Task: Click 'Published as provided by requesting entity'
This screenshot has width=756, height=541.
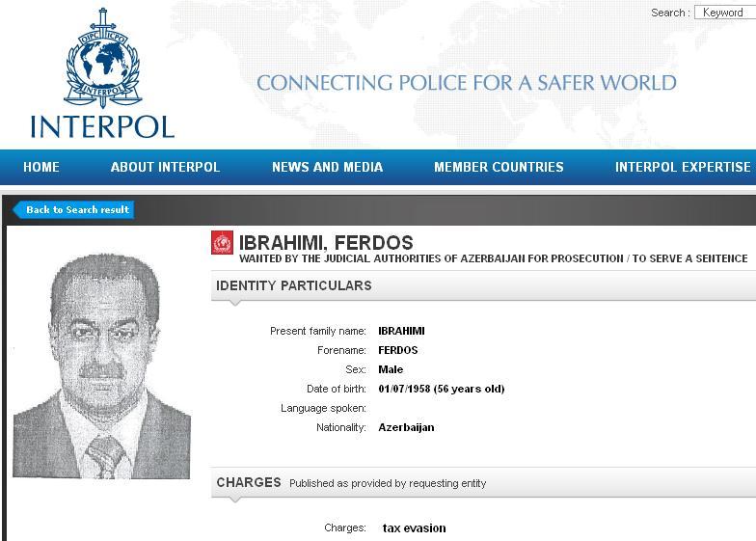Action: coord(388,483)
